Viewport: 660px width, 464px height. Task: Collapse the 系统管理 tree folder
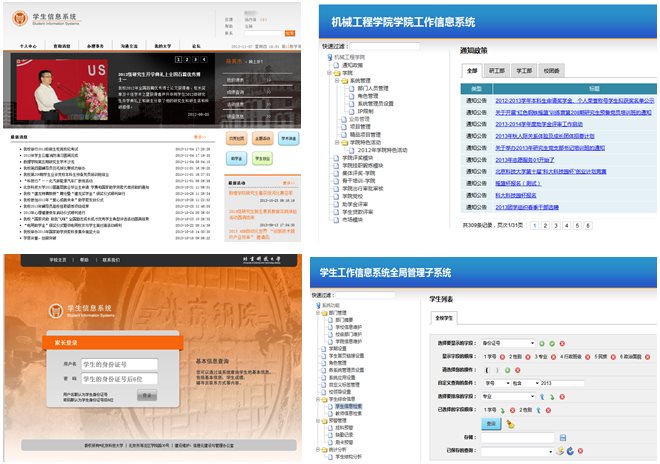click(338, 81)
